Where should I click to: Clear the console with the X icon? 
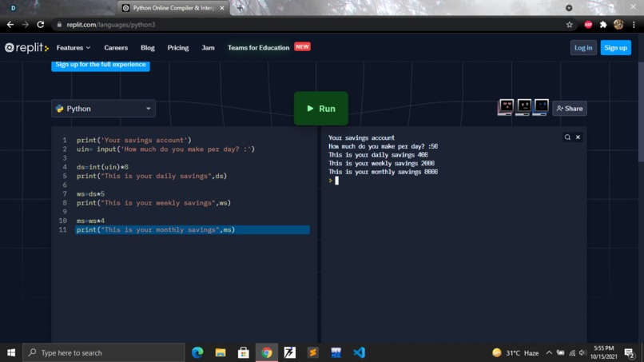(x=578, y=137)
